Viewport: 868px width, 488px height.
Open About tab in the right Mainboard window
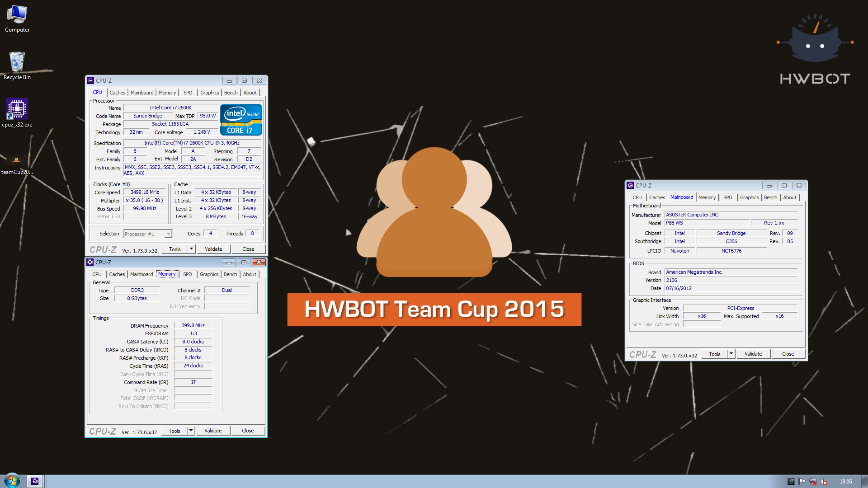[790, 197]
